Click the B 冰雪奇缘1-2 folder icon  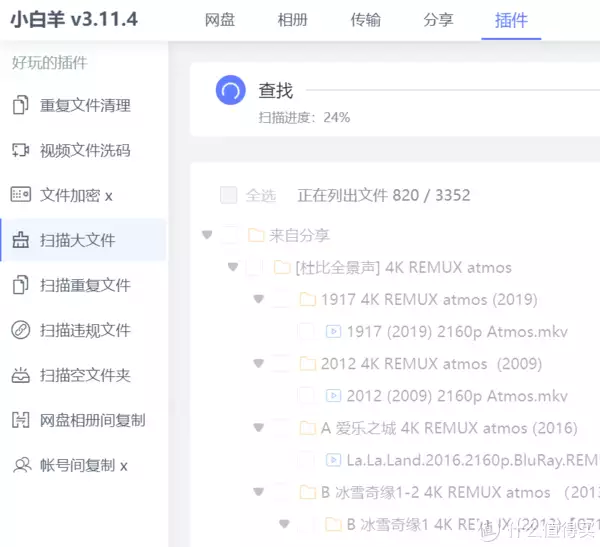pyautogui.click(x=308, y=492)
